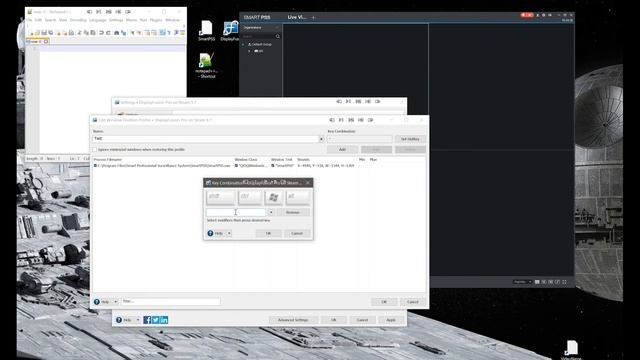Open the profile Name dropdown arrow

(x=321, y=139)
